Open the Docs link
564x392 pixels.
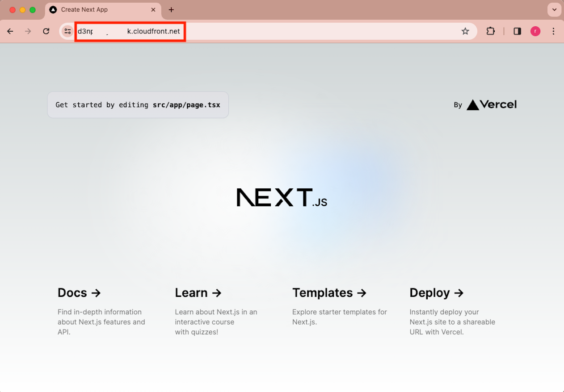point(79,292)
